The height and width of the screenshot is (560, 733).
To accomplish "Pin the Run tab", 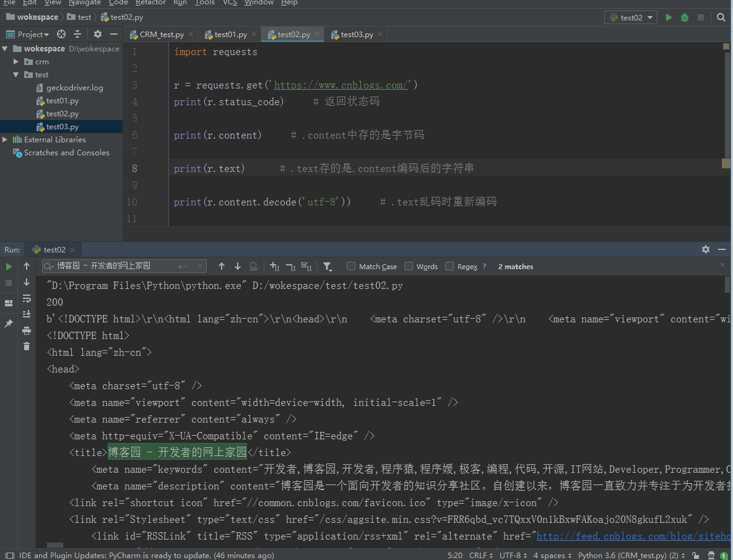I will click(9, 323).
